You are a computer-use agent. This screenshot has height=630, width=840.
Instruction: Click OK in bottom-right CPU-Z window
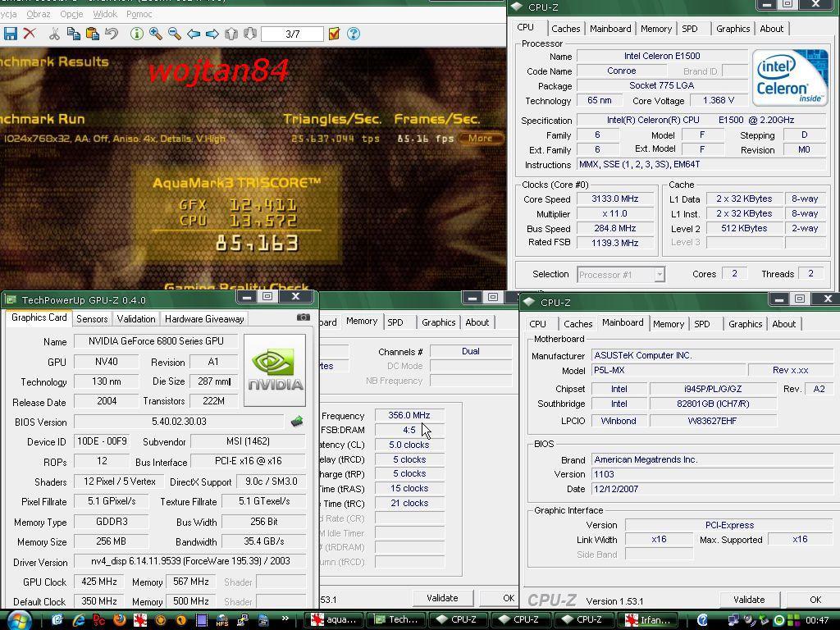click(x=815, y=600)
